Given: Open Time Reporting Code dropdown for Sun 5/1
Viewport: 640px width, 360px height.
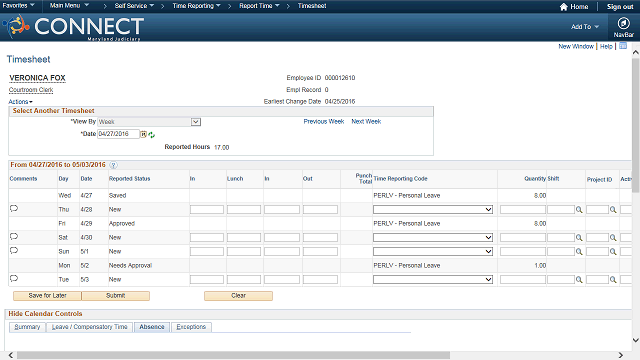Looking at the screenshot, I should [433, 251].
